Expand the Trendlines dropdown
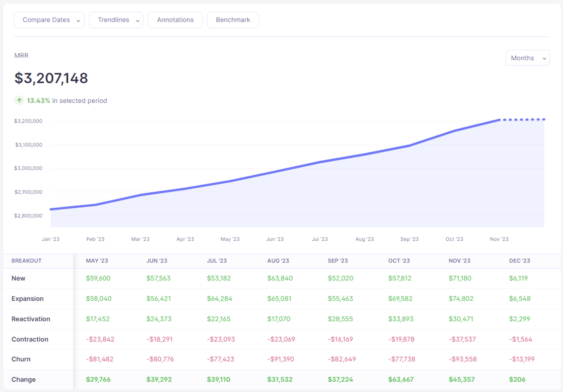Viewport: 563px width, 392px height. (x=116, y=20)
